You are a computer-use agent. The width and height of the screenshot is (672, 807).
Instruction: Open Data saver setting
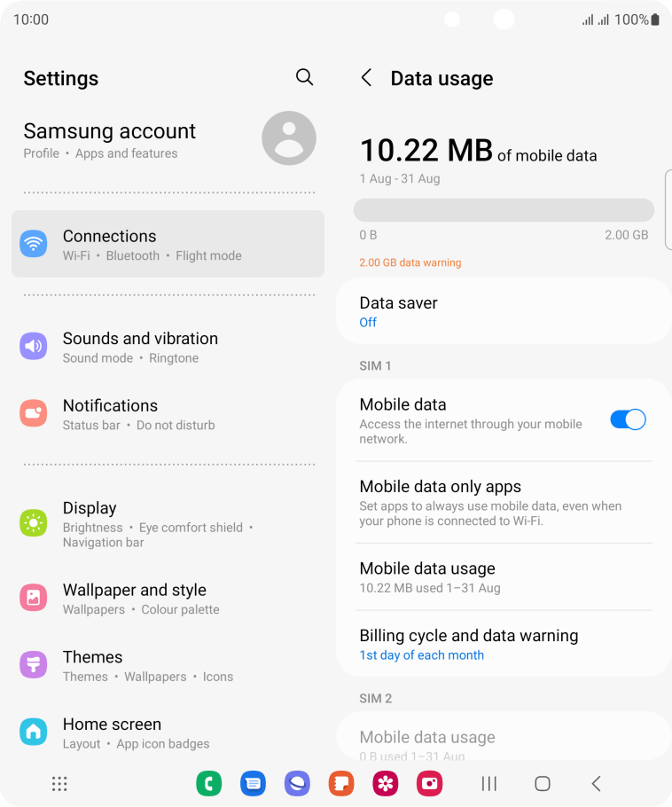pos(504,311)
